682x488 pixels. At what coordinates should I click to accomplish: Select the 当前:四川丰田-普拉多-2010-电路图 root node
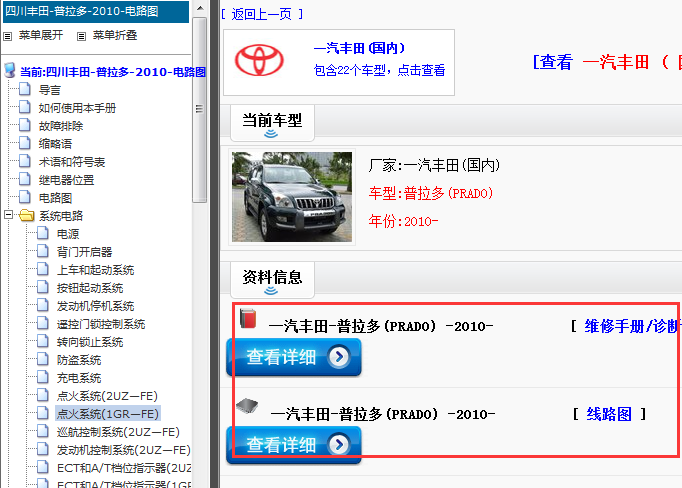(113, 71)
